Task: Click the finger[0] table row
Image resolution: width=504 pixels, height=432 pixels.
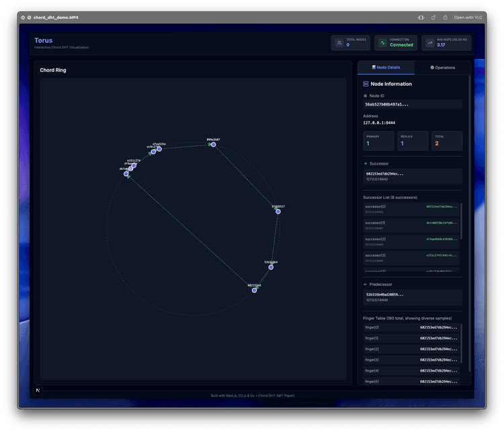Action: click(411, 328)
